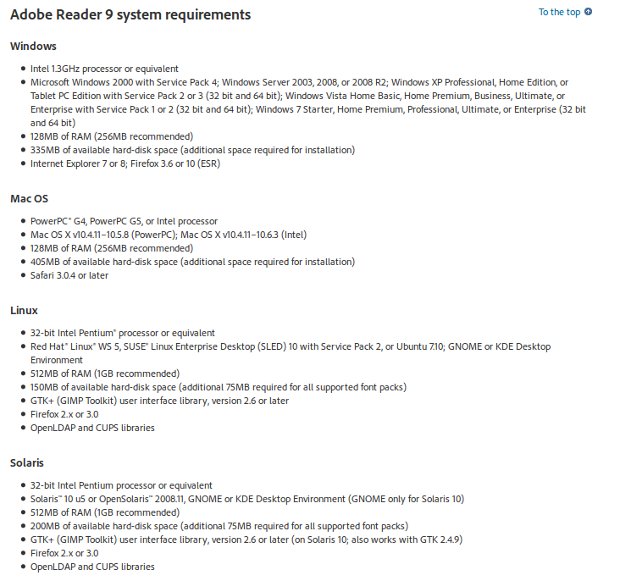Click the last OpenLDAP and CUPS libraries line
The image size is (620, 581).
pyautogui.click(x=93, y=567)
